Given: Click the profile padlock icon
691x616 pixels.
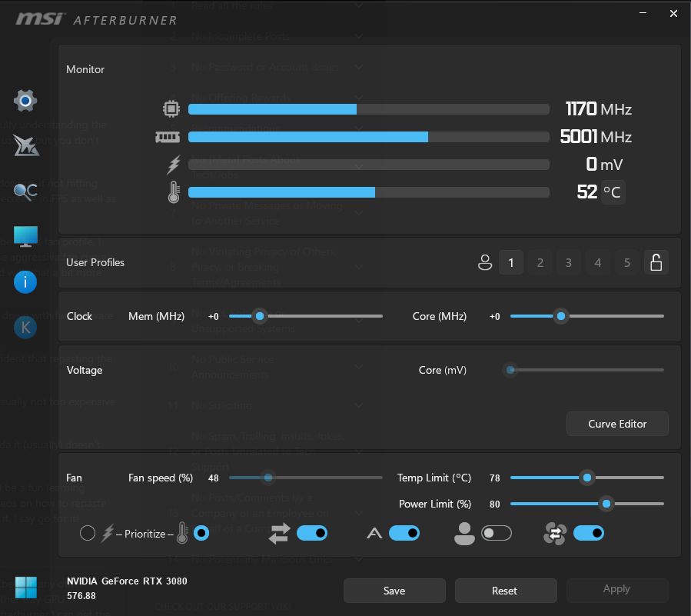Looking at the screenshot, I should click(x=656, y=262).
